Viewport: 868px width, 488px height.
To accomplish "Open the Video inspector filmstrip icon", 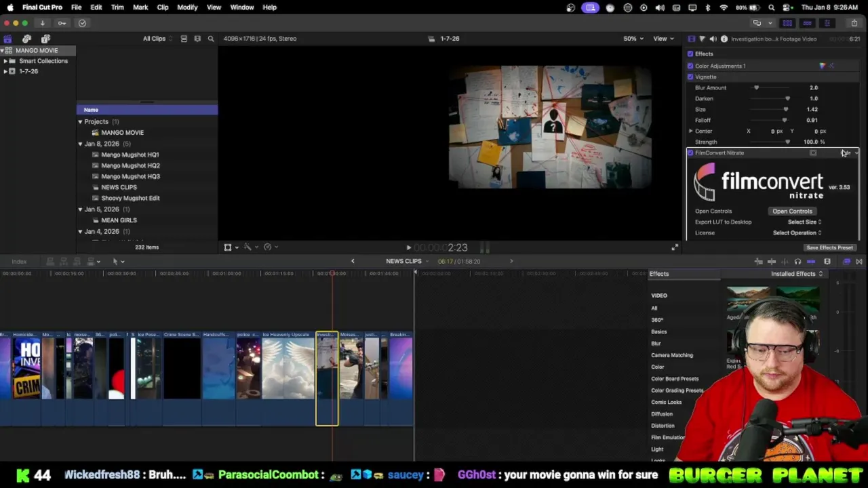I will pos(691,39).
